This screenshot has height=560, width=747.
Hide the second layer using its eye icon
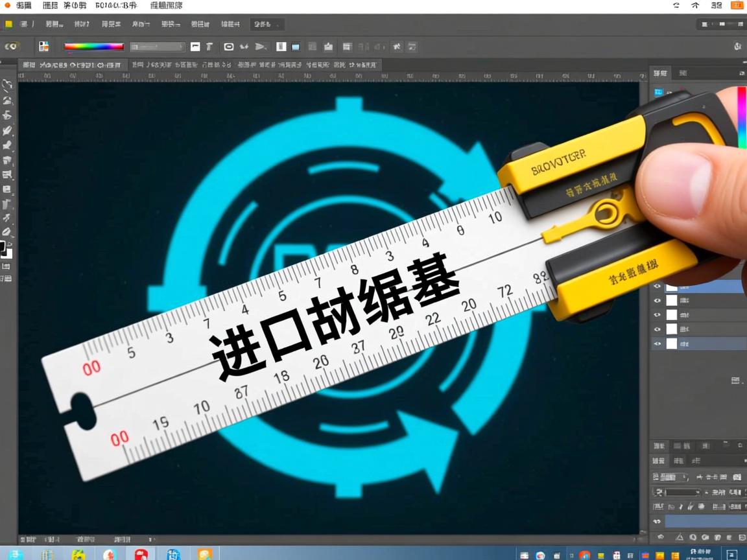657,300
